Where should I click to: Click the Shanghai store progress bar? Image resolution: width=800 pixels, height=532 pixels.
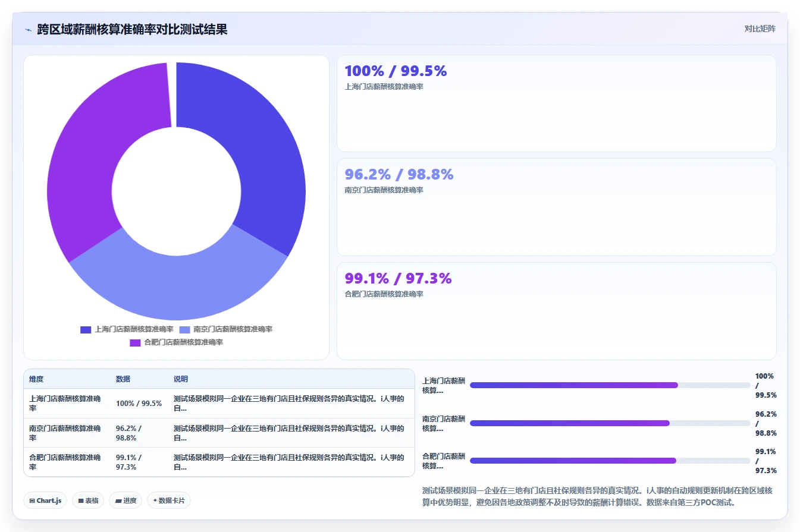click(x=610, y=385)
